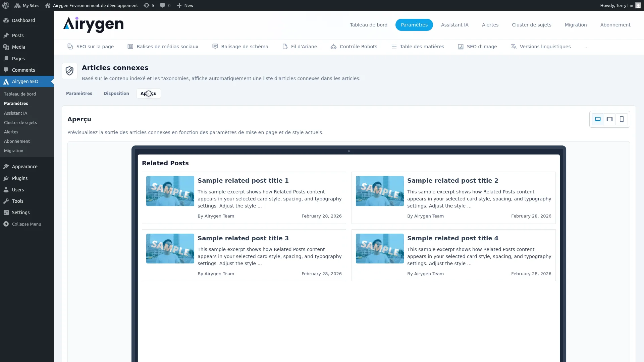Go to Dashboard in sidebar
The height and width of the screenshot is (362, 644).
click(27, 20)
